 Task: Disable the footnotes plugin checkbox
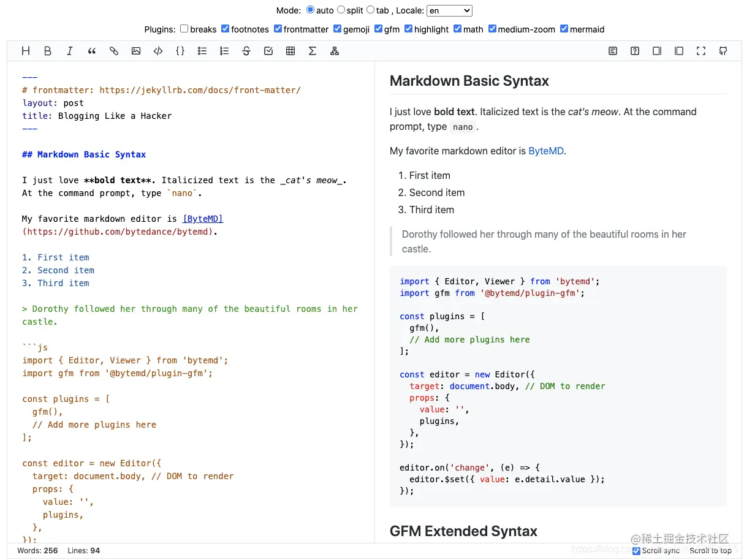tap(225, 29)
